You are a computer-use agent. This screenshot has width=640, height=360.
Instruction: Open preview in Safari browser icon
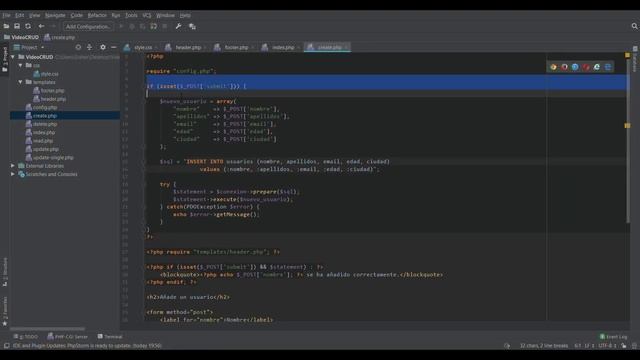point(575,67)
